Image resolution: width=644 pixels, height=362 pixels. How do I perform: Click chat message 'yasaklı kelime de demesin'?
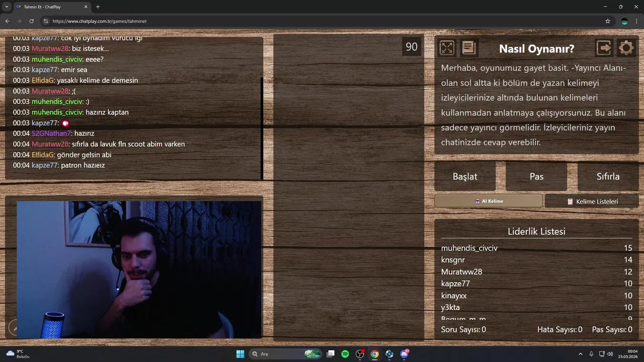97,80
